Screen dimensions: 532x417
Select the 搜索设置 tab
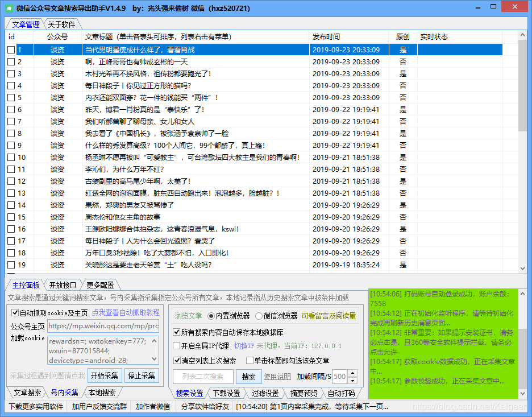[189, 393]
